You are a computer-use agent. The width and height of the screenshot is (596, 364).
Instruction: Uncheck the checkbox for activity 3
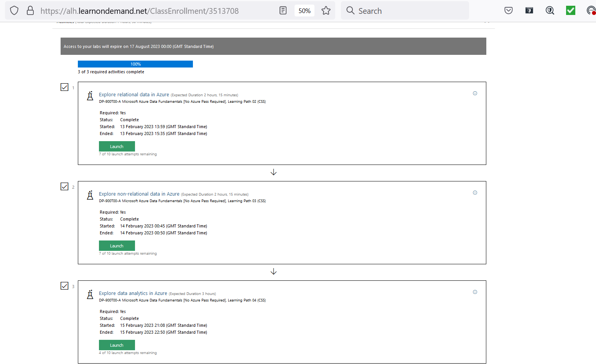[64, 286]
